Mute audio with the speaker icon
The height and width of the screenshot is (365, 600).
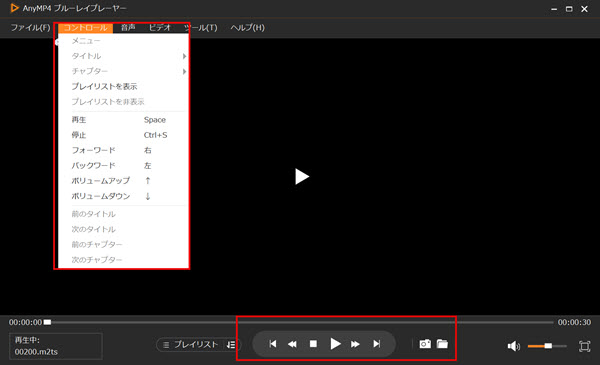(514, 346)
